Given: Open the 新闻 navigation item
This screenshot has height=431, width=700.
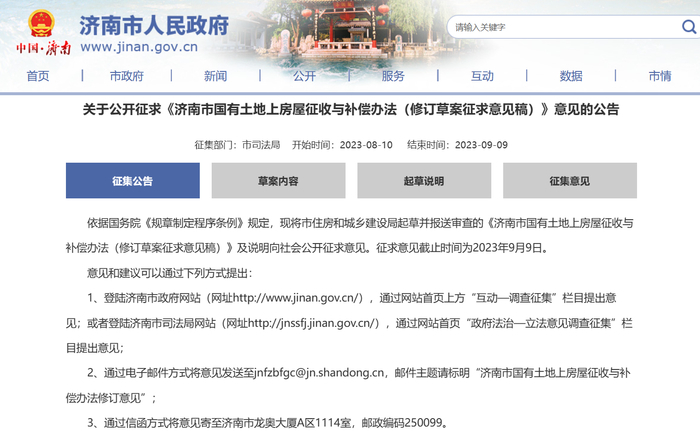Looking at the screenshot, I should coord(216,76).
